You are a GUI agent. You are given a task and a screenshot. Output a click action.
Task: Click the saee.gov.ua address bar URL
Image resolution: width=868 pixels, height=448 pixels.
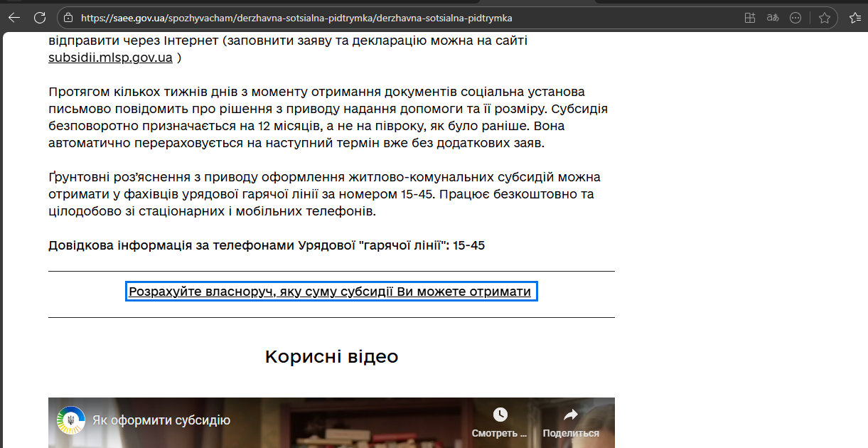click(296, 18)
